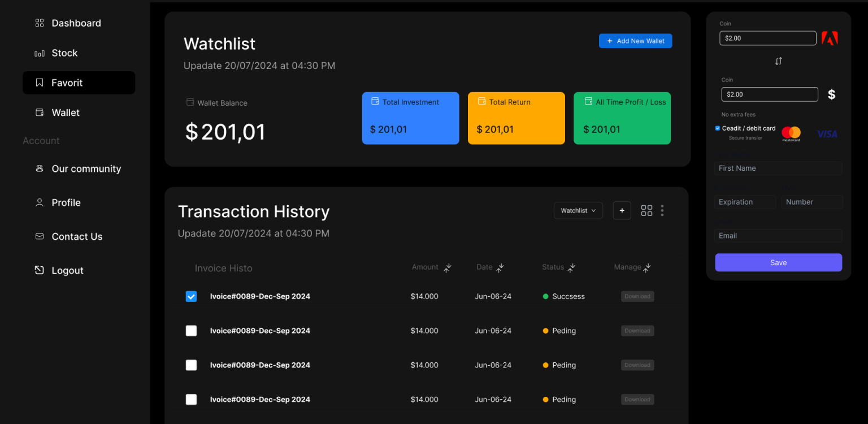
Task: Uncheck the checked invoice row with Succsess status
Action: pos(192,296)
